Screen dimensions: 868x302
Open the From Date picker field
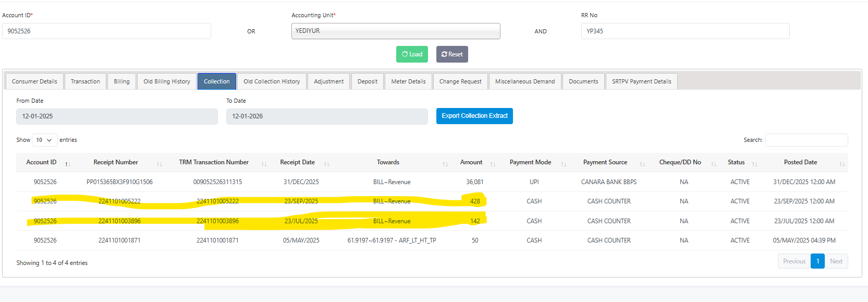[117, 116]
